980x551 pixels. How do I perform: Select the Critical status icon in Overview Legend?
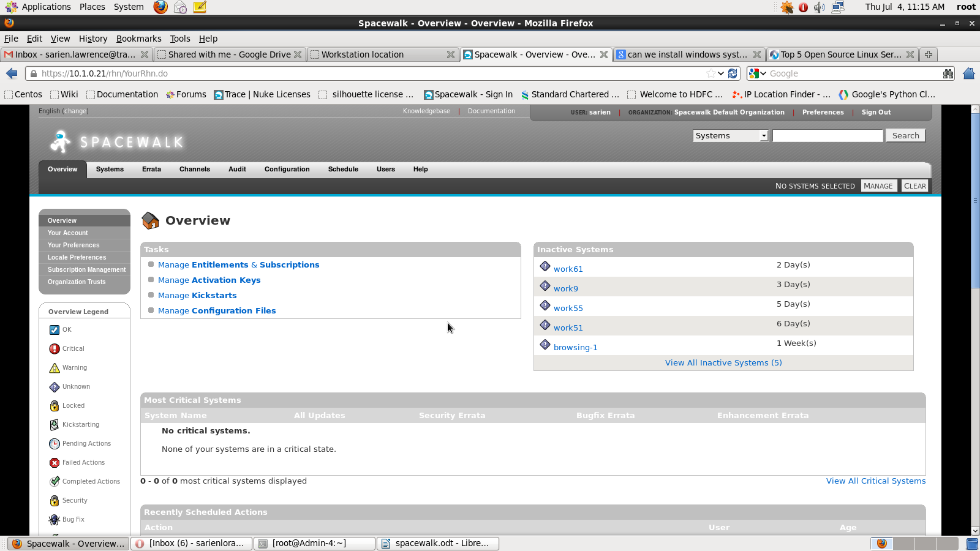pos(53,348)
